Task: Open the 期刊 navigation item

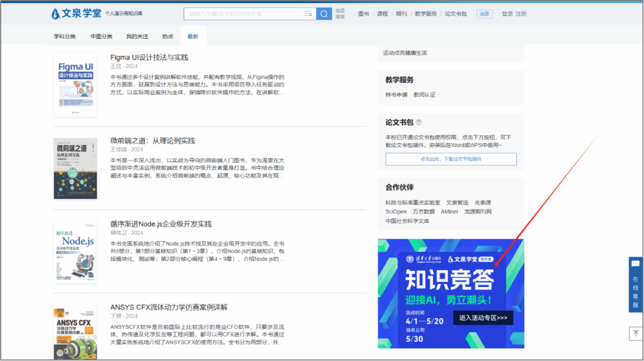Action: 401,14
